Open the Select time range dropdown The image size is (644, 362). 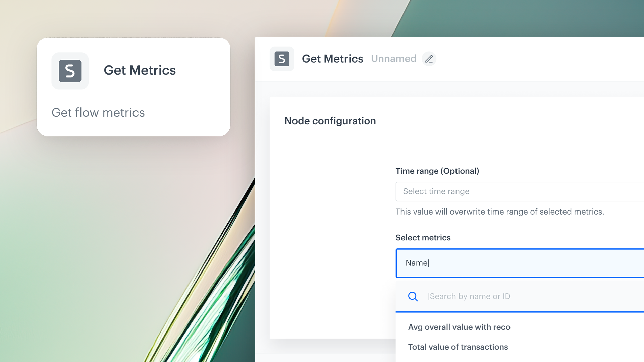(x=503, y=191)
